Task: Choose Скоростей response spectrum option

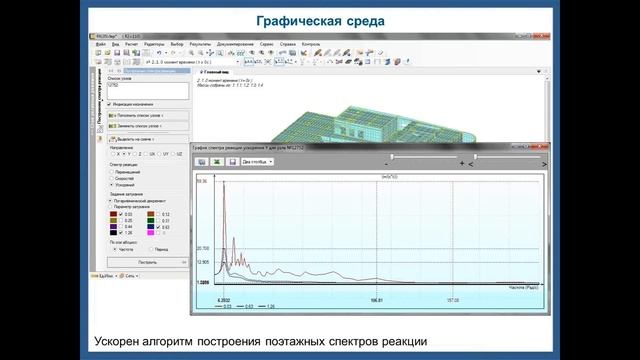Action: coord(111,178)
